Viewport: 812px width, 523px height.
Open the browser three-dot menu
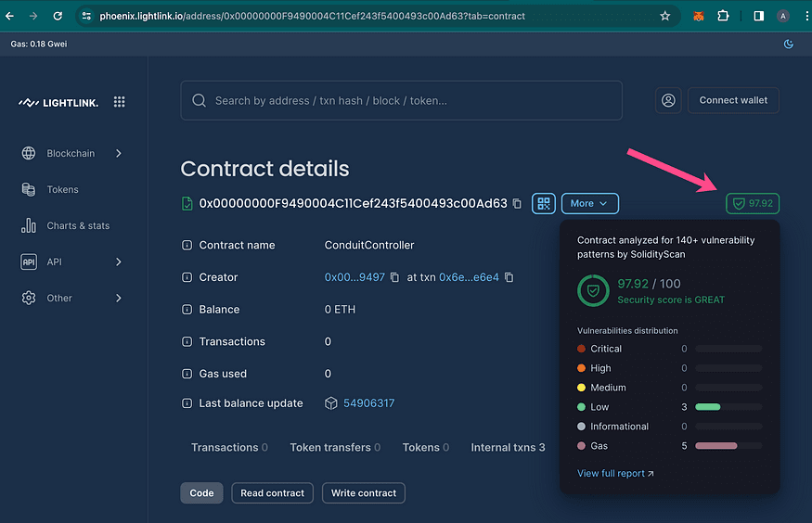pyautogui.click(x=806, y=16)
